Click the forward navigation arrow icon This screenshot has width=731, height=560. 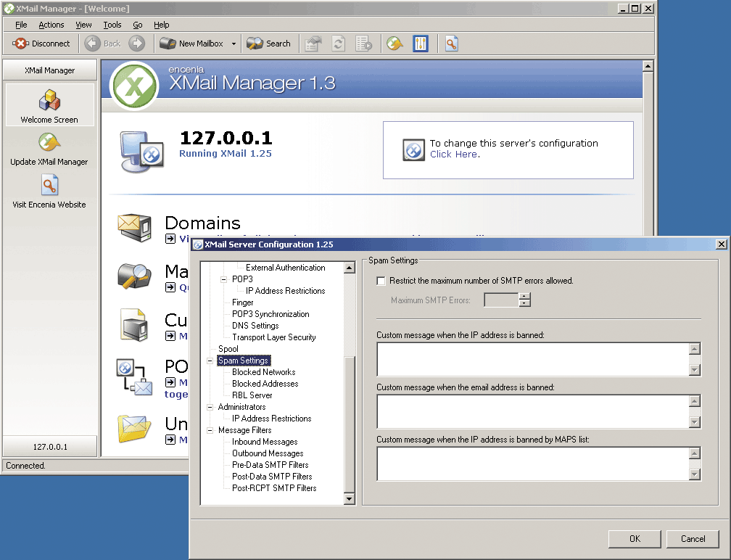[x=136, y=44]
